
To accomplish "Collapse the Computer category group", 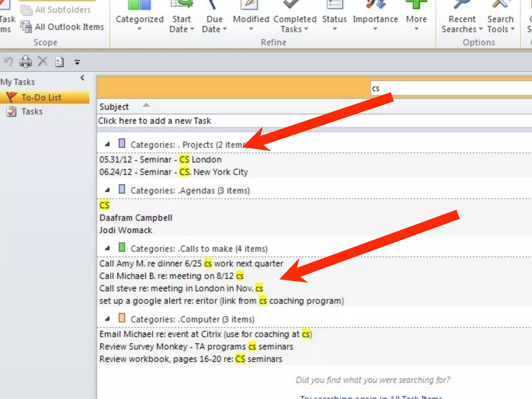I will [x=107, y=319].
